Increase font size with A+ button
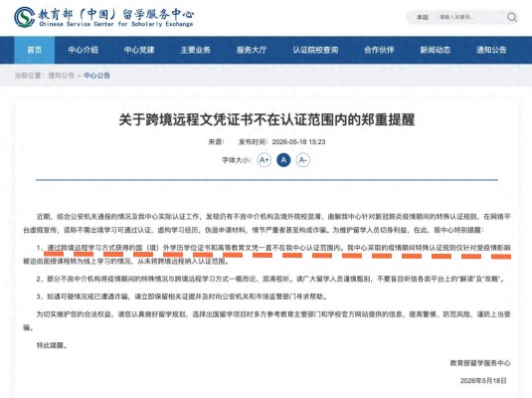This screenshot has height=398, width=532. [264, 160]
